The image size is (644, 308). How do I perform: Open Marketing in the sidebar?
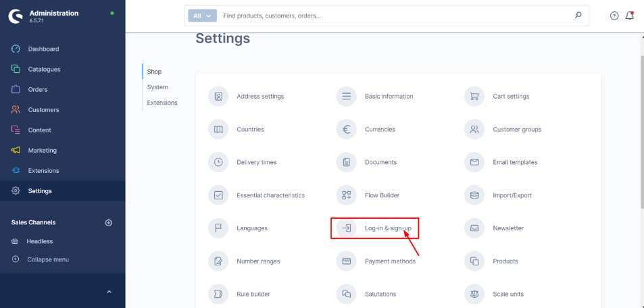(x=42, y=150)
